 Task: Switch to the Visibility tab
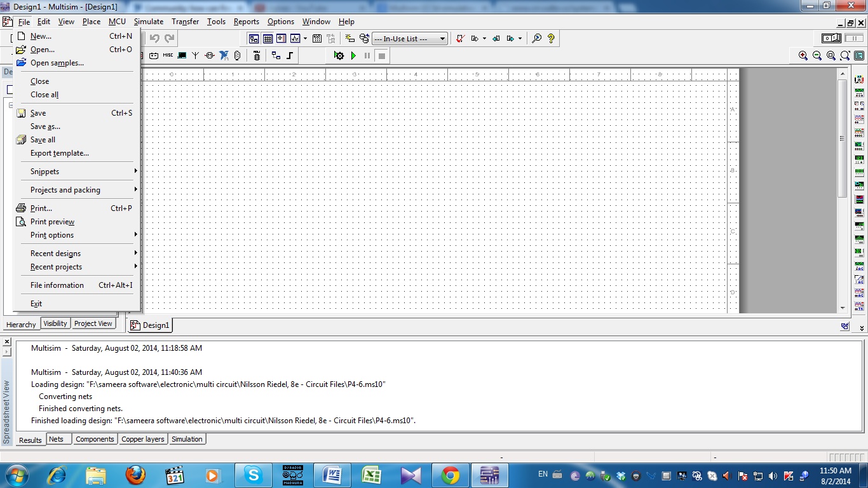55,323
